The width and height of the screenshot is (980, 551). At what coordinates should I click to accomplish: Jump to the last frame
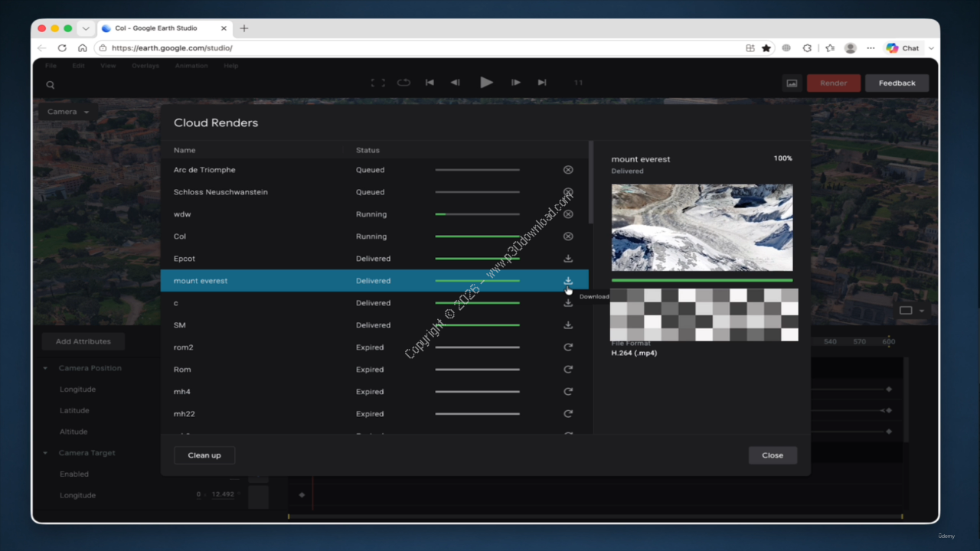tap(542, 83)
